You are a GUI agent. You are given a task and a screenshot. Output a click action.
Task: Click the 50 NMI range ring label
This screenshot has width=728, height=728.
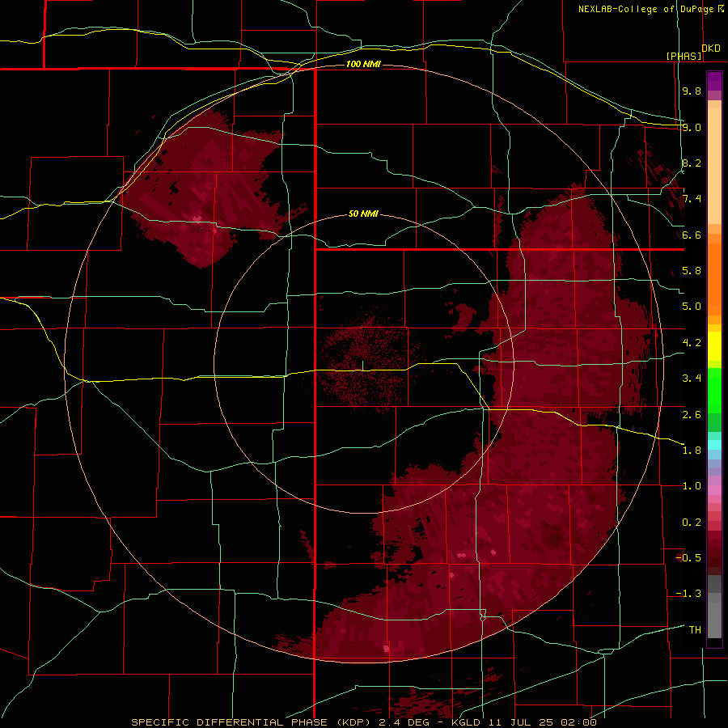tap(363, 214)
